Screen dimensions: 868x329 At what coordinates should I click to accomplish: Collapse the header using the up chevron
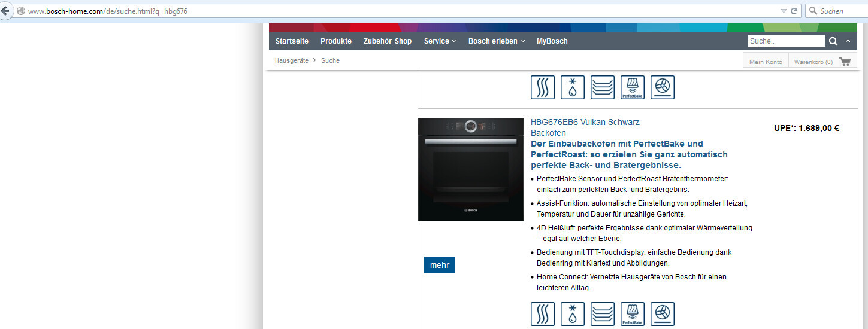click(848, 41)
